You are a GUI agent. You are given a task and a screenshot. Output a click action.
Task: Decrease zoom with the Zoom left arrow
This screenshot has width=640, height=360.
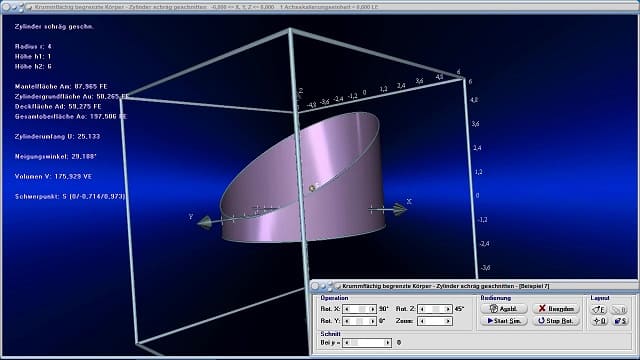pyautogui.click(x=422, y=321)
